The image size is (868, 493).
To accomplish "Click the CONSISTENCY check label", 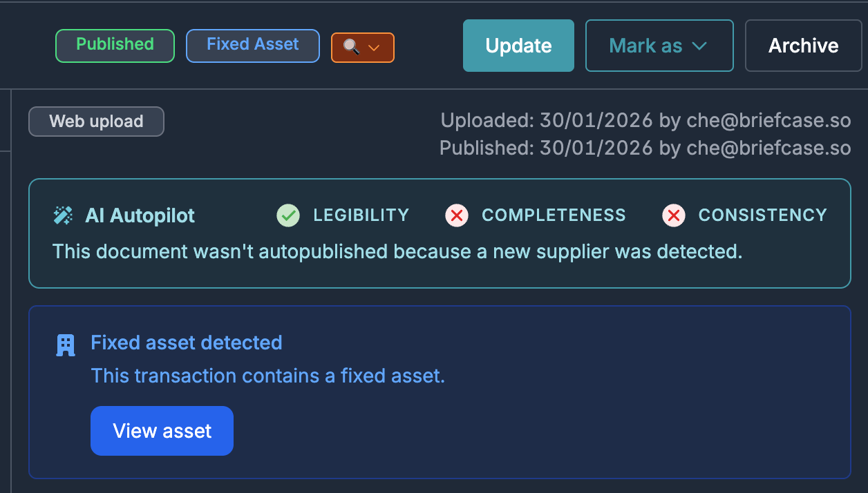I will (x=763, y=215).
